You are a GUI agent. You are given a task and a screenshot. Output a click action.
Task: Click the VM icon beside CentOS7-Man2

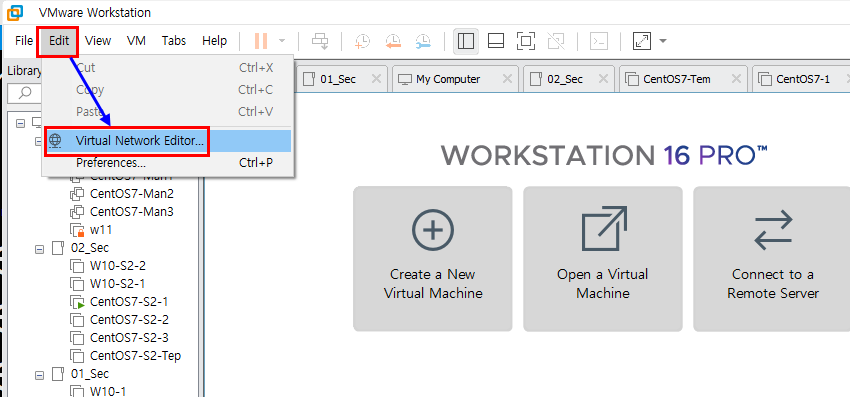(x=78, y=194)
